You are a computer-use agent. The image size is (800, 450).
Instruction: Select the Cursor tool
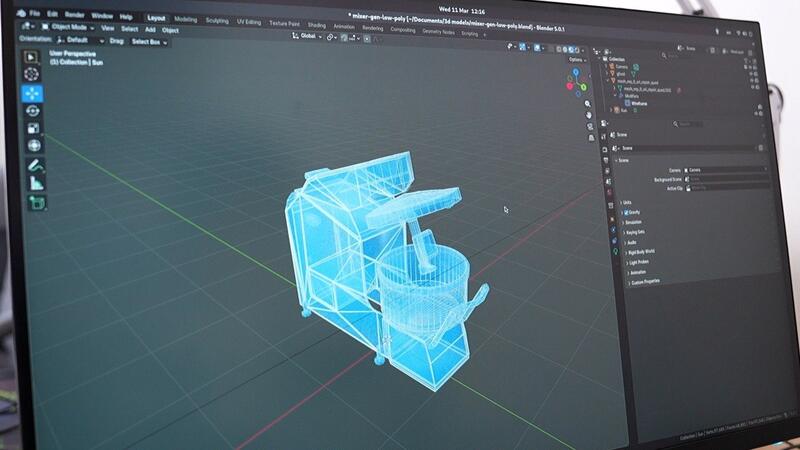(x=32, y=74)
